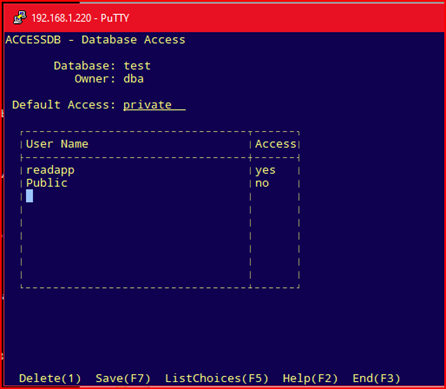Open Help(F2) in the command bar
Image resolution: width=446 pixels, height=389 pixels.
pyautogui.click(x=310, y=378)
